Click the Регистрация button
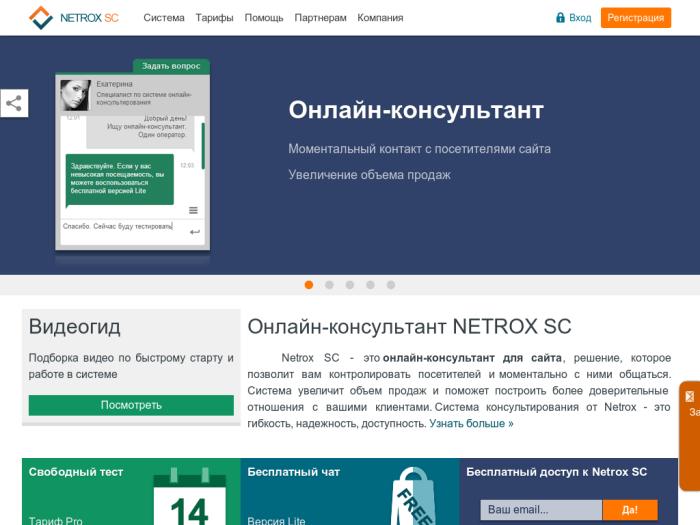This screenshot has width=700, height=525. tap(636, 18)
